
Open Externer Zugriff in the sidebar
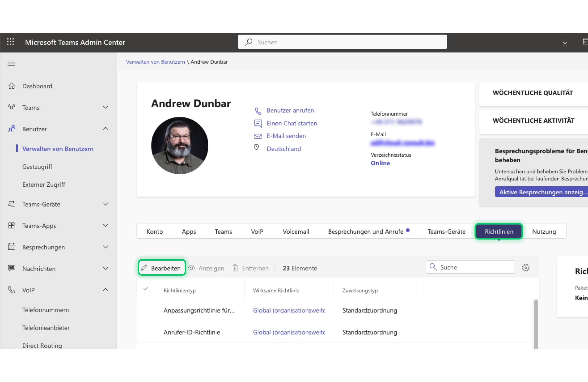click(44, 185)
